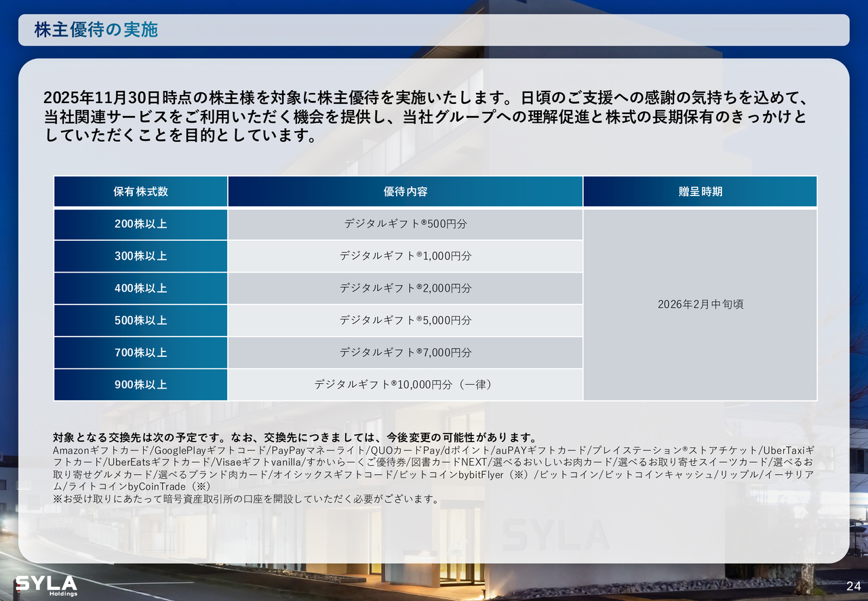Click the 保有株式数 column header
Screen dimensions: 868x601
tap(141, 191)
